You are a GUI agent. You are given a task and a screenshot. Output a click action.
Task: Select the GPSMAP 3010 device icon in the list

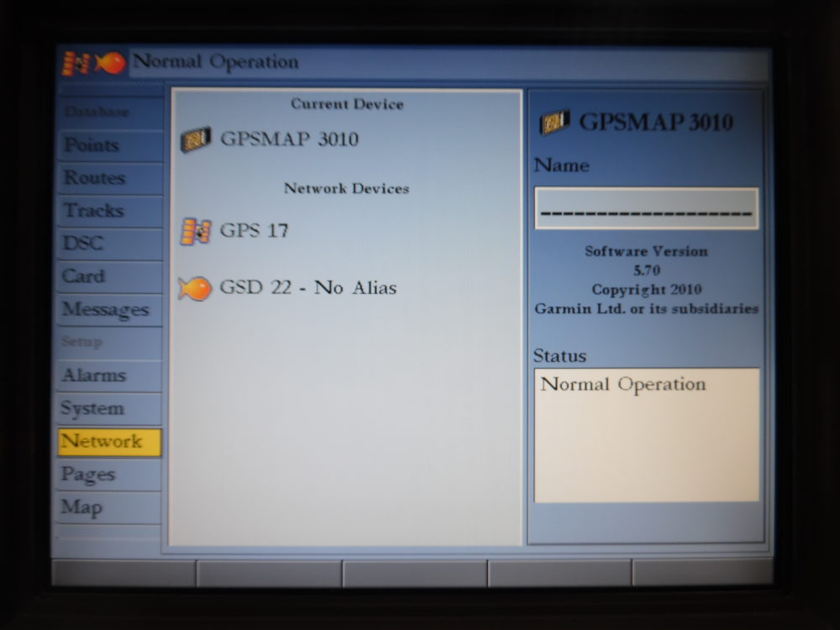[x=196, y=139]
